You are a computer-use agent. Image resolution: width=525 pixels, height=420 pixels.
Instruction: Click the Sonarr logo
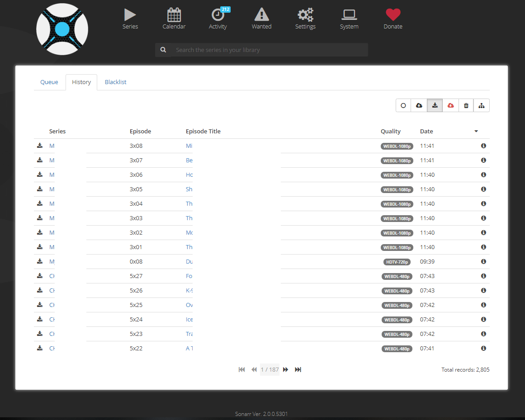click(62, 29)
